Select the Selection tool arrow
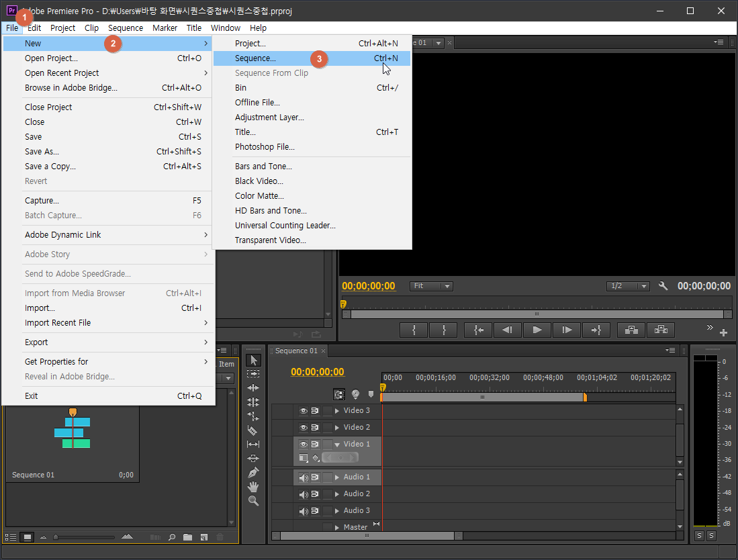 pyautogui.click(x=253, y=361)
